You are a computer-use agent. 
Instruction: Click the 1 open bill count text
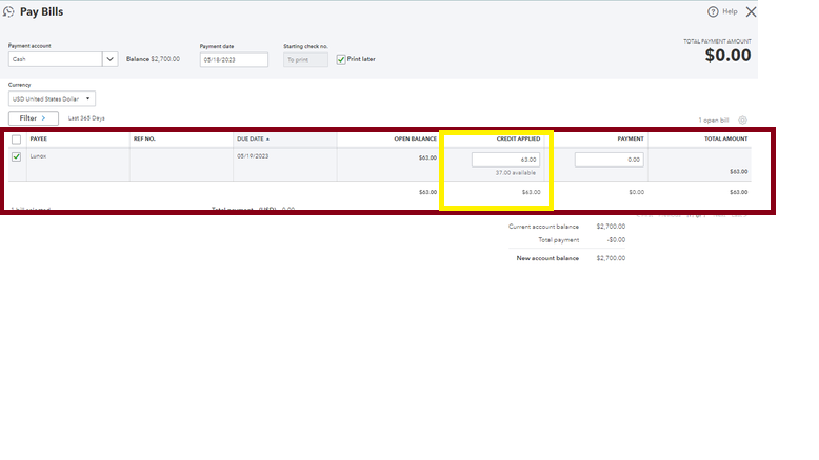coord(713,120)
